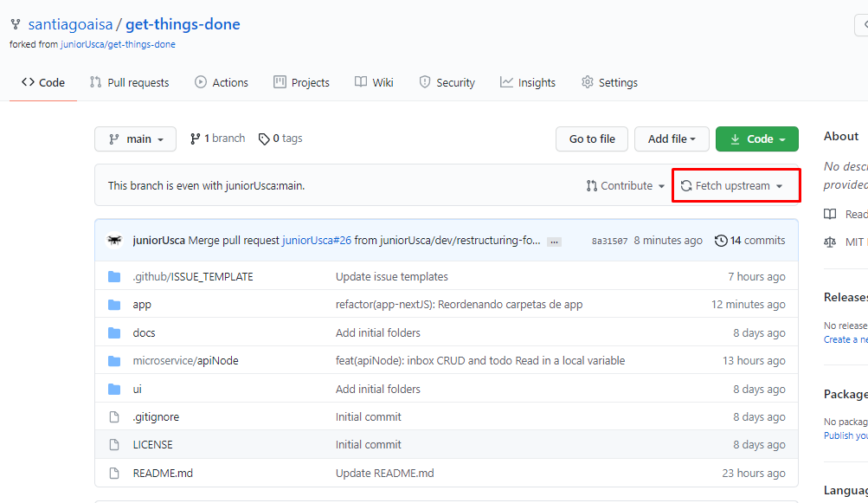Screen dimensions: 868x503
Task: Click the fork icon beside santiagoaisa
Action: pos(16,24)
